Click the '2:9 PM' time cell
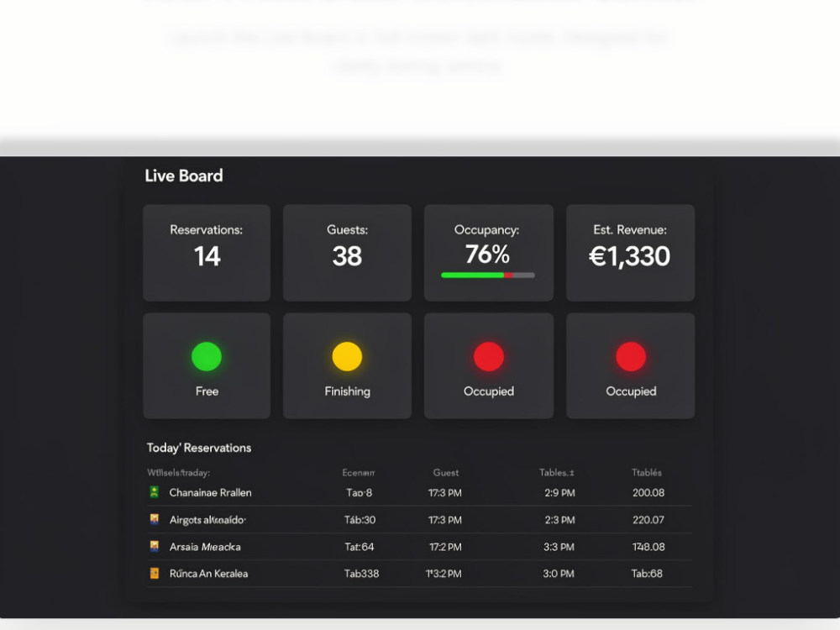840x630 pixels. [x=559, y=493]
